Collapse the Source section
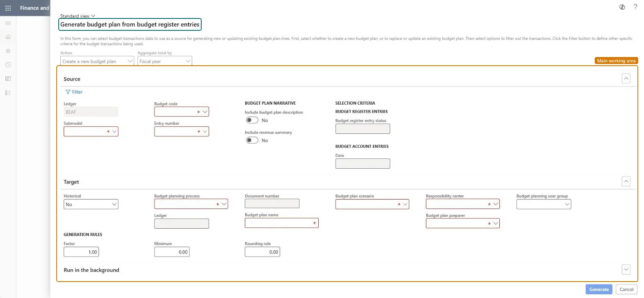 (626, 78)
